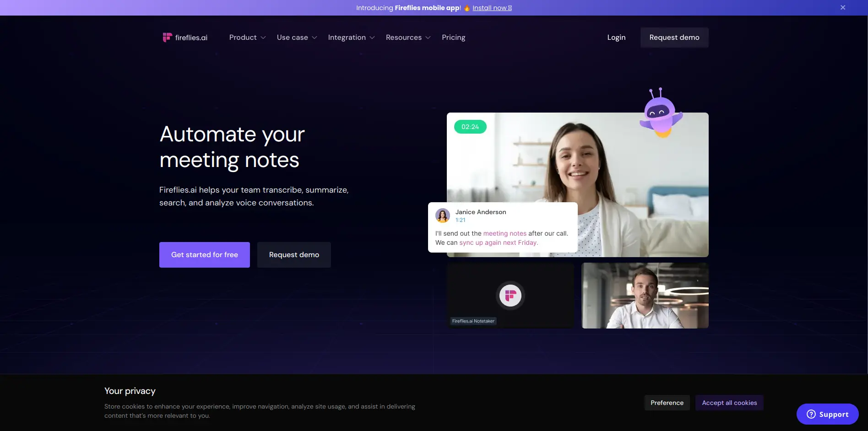Screen dimensions: 868x431
Task: Click the Fireflies.ai Notetaker tile icon
Action: tap(510, 296)
